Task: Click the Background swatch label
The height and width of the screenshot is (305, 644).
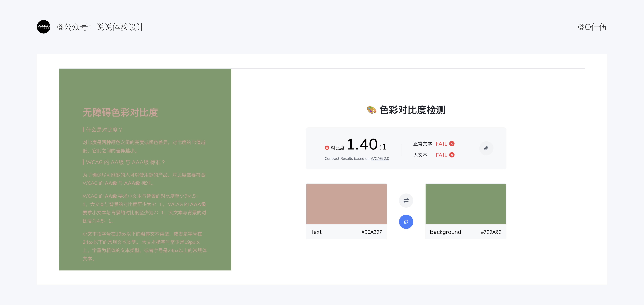Action: pos(446,232)
